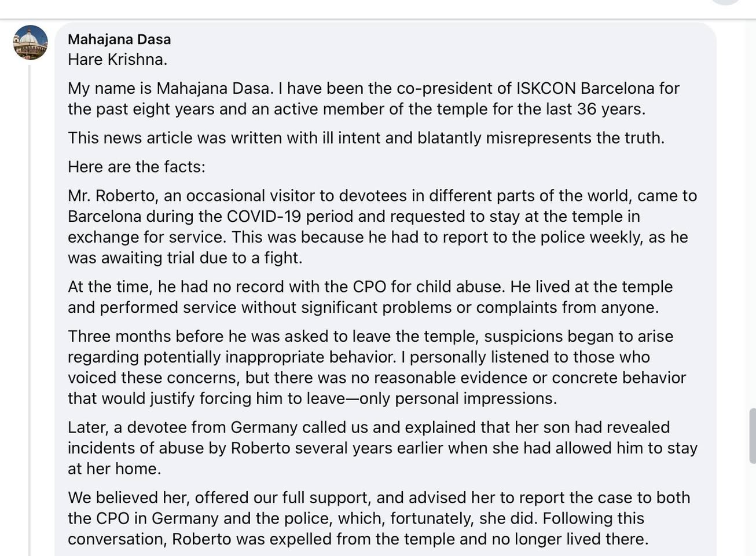Click the vertical scrollbar thumb

point(752,436)
